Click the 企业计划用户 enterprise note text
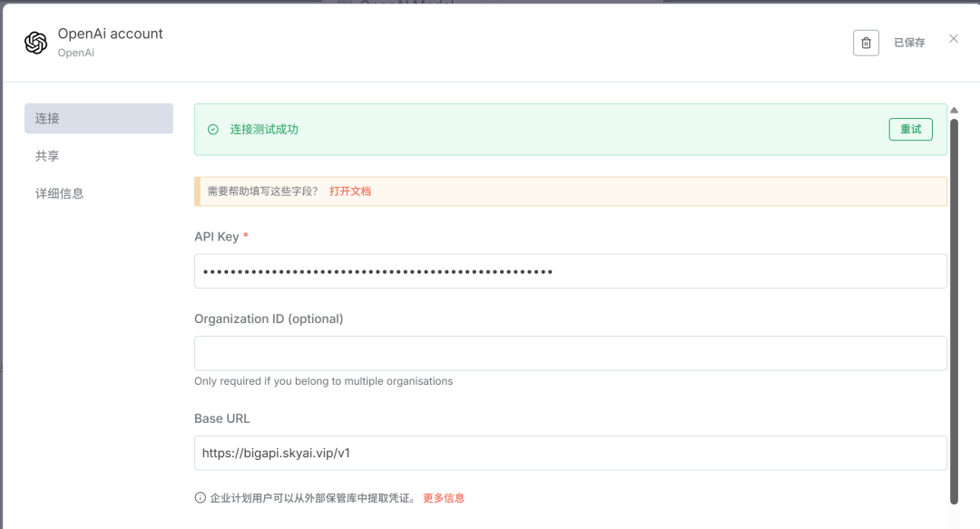 pyautogui.click(x=313, y=498)
